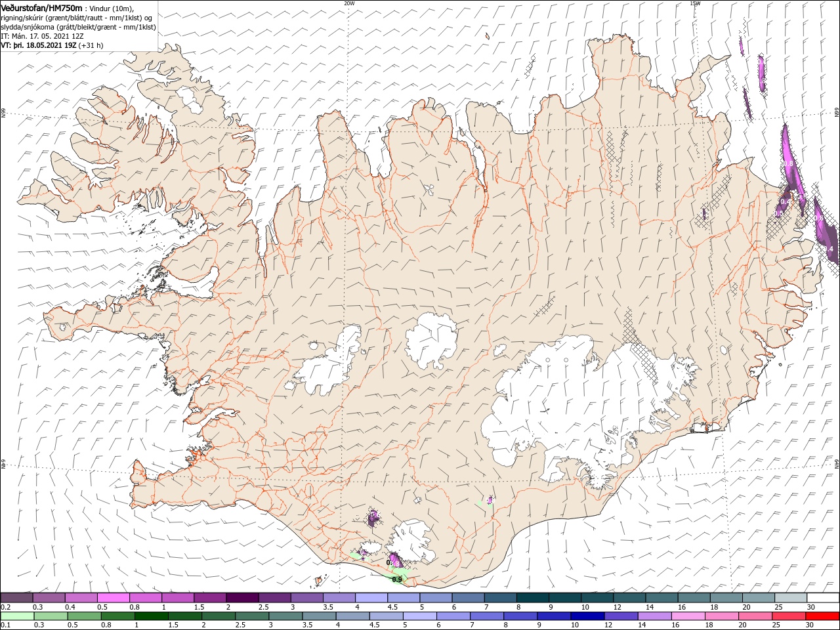840x630 pixels.
Task: Click the 'IT: Mán. 17. 05. 2021 12Z' line
Action: click(42, 36)
